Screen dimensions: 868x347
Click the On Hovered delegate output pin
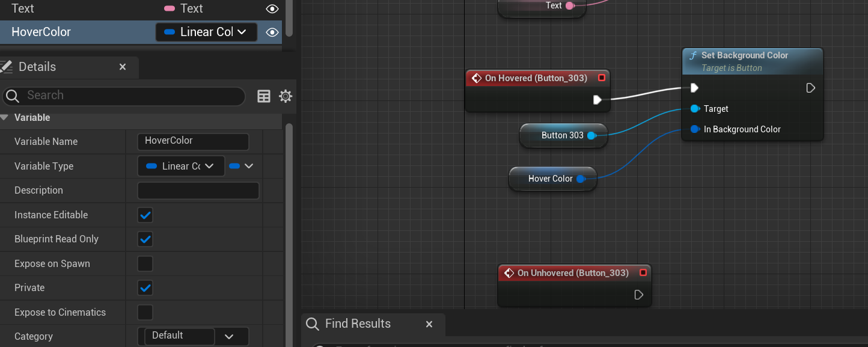click(601, 78)
